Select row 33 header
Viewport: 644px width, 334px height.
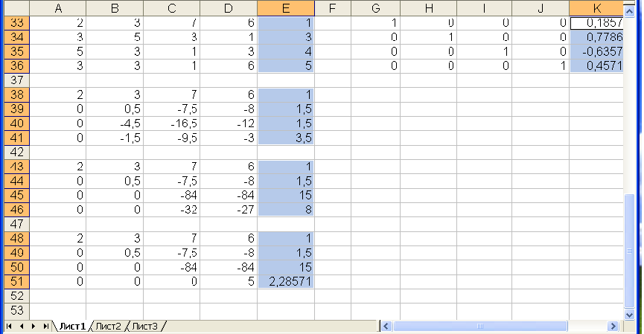pyautogui.click(x=17, y=23)
